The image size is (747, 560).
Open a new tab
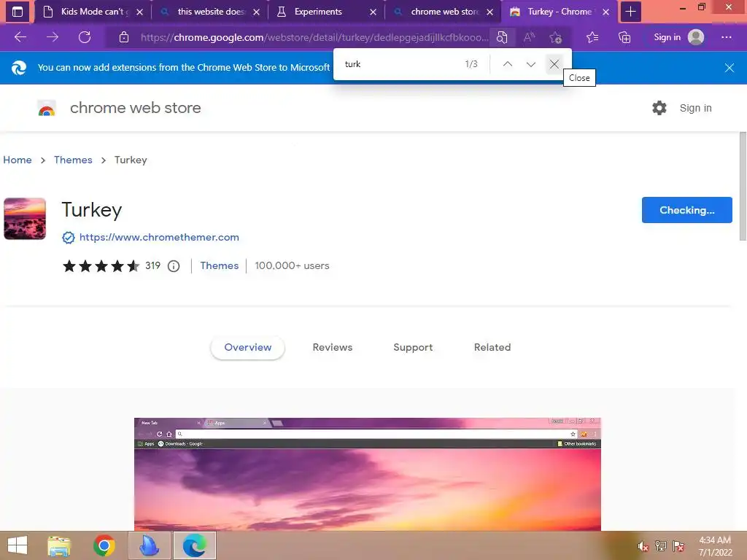(x=630, y=12)
